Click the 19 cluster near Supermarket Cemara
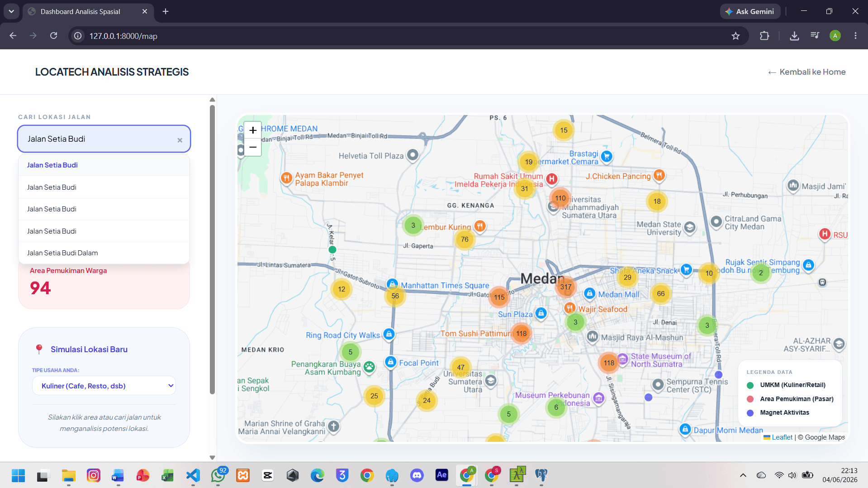Viewport: 868px width, 488px height. (x=529, y=162)
